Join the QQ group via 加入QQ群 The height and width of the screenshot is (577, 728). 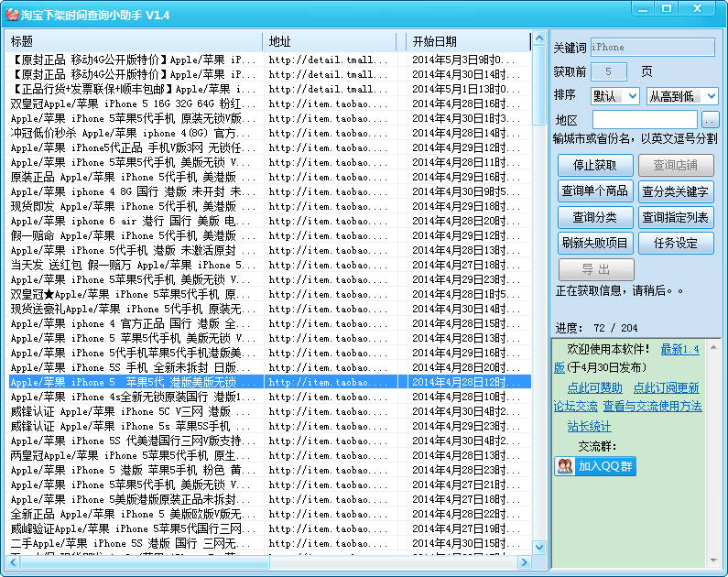tap(595, 466)
